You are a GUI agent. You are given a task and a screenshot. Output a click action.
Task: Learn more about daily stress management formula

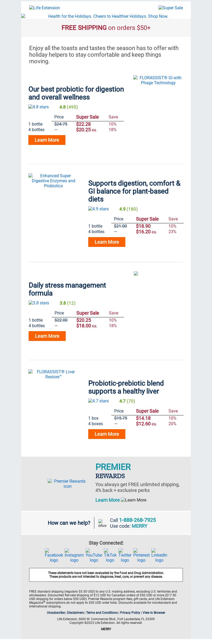pyautogui.click(x=47, y=336)
